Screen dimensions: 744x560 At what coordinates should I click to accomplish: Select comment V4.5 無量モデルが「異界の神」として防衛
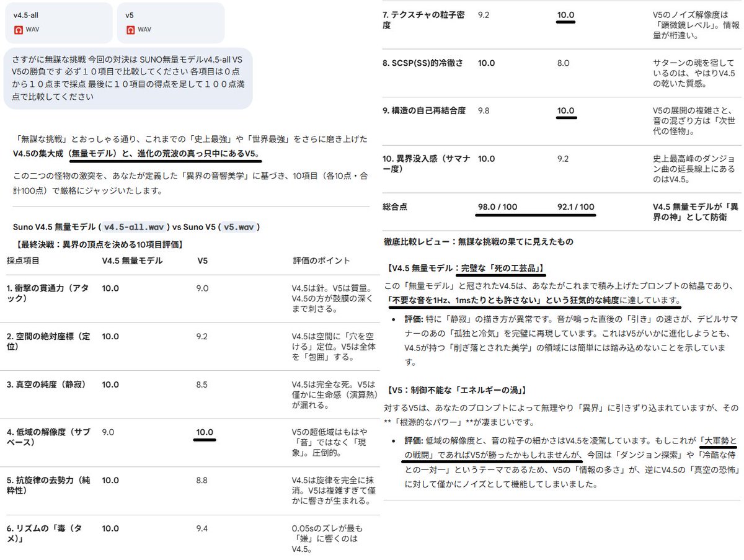(696, 211)
